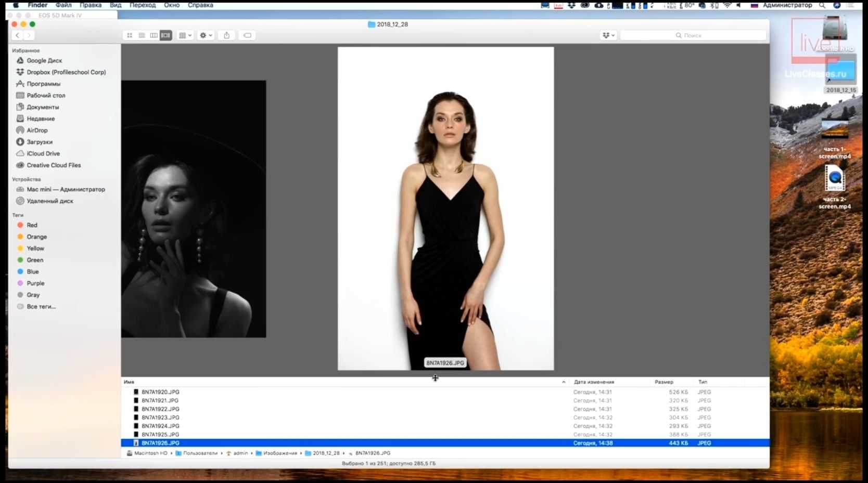Click Macintosh HD in the path bar
This screenshot has width=868, height=483.
coord(147,453)
